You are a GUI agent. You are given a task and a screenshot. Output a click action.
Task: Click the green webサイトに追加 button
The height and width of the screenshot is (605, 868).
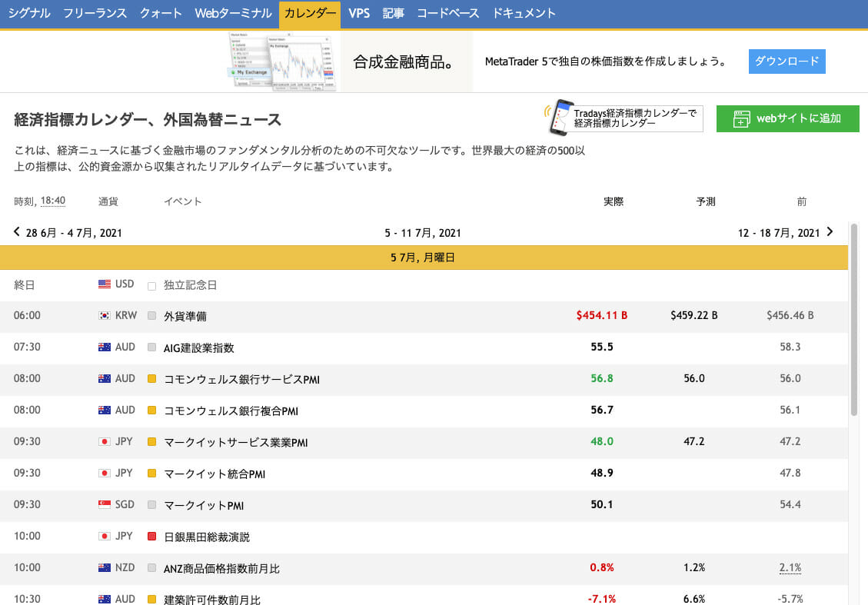[x=787, y=119]
